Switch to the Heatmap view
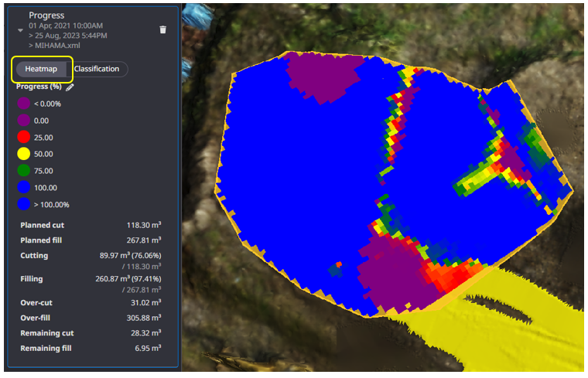The width and height of the screenshot is (588, 378). coord(43,69)
